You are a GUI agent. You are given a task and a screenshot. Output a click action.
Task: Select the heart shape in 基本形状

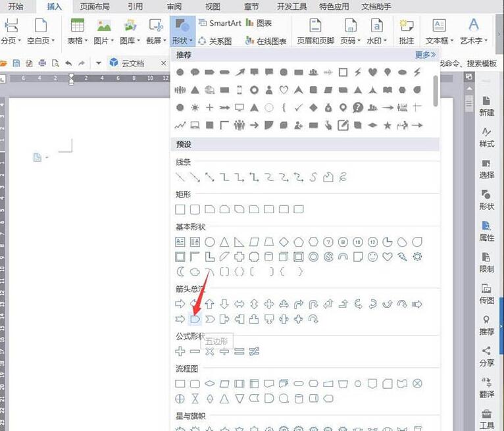pyautogui.click(x=388, y=257)
